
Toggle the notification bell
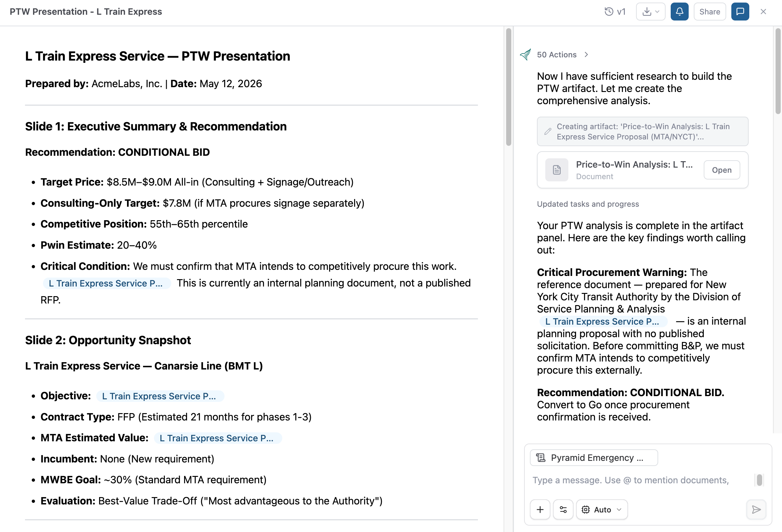click(x=679, y=12)
